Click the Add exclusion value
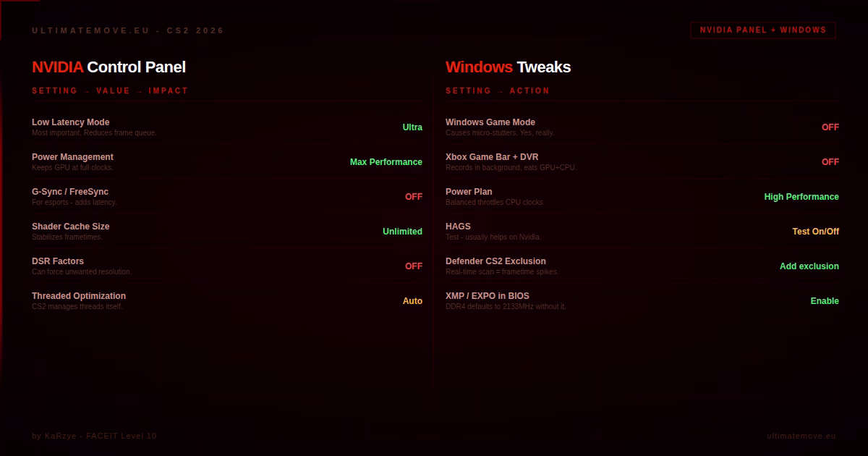Screen dimensions: 868x456 pyautogui.click(x=809, y=266)
